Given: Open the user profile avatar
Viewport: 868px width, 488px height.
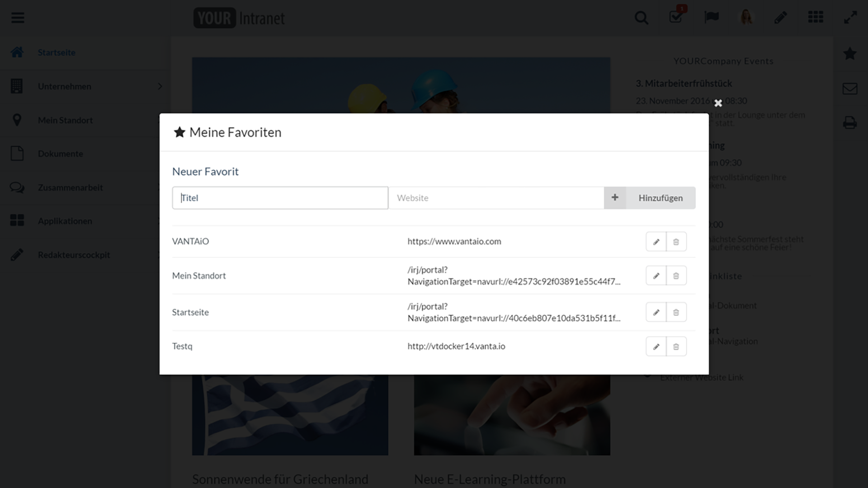Looking at the screenshot, I should tap(746, 17).
